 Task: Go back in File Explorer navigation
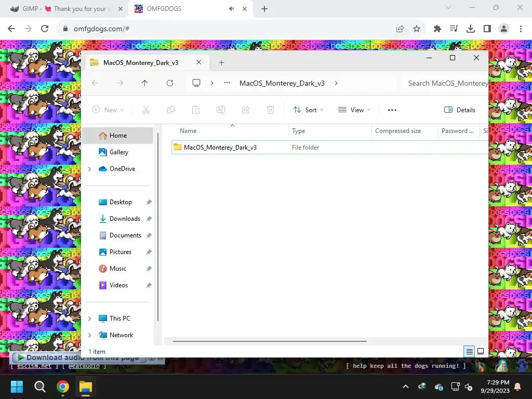coord(96,83)
